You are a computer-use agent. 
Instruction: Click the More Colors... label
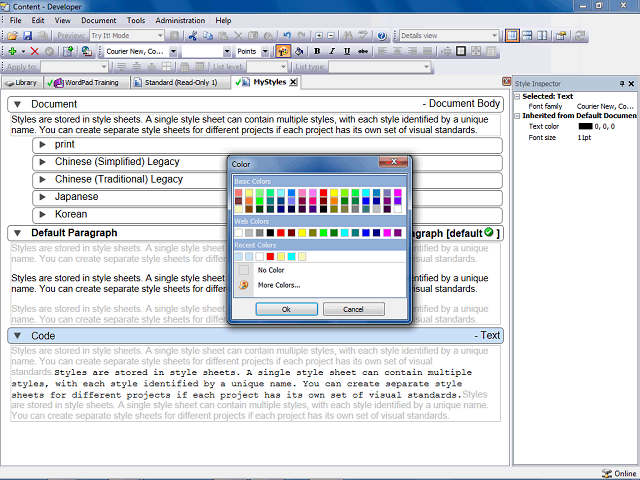point(279,285)
